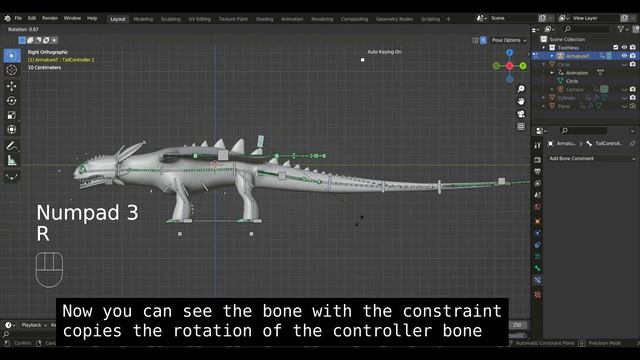Open the Physics properties tab

point(538,233)
